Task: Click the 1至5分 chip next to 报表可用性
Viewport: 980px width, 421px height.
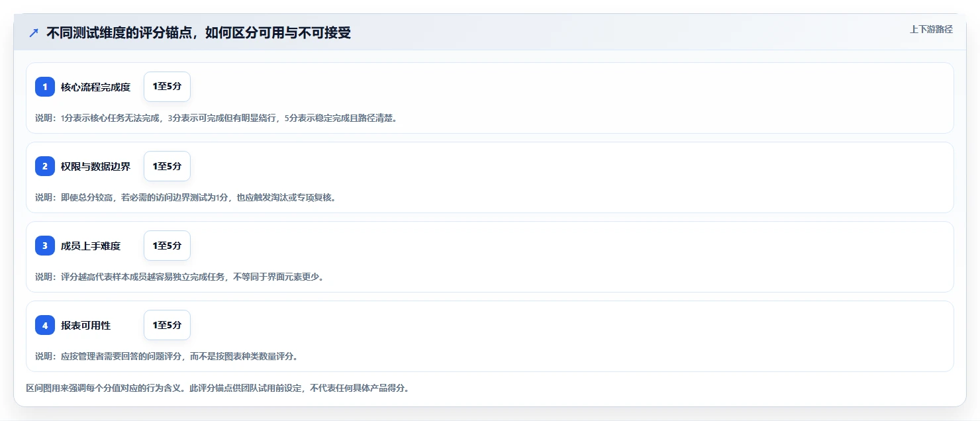Action: tap(167, 325)
